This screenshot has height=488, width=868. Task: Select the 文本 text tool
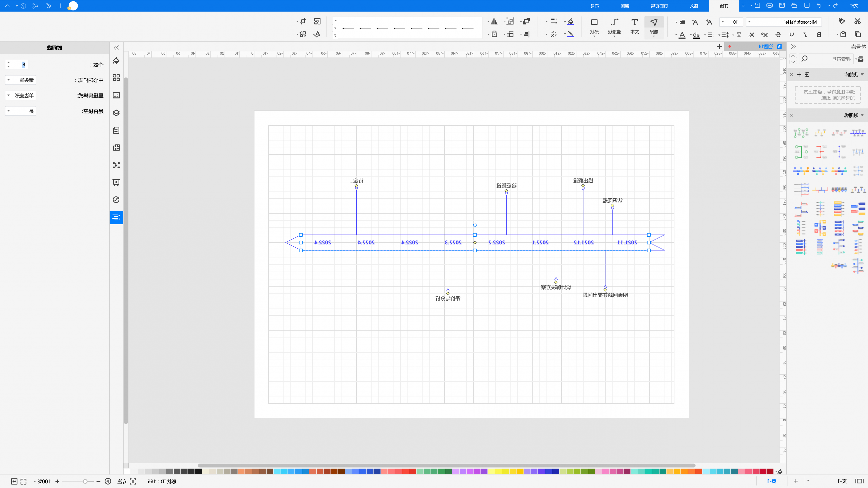click(635, 26)
